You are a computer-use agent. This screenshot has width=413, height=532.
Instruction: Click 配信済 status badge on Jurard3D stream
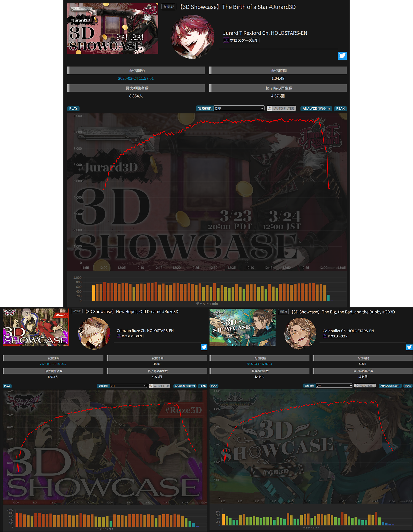coord(169,7)
